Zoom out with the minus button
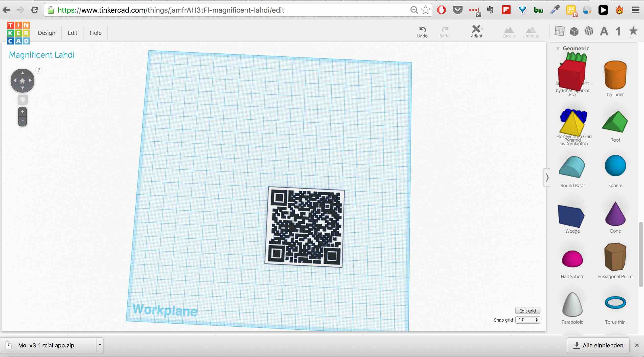 [x=22, y=121]
